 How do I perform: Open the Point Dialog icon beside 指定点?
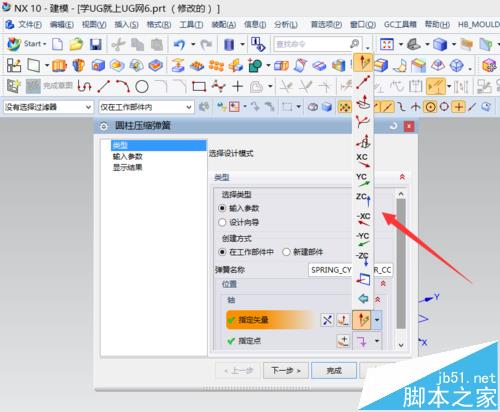pos(343,341)
